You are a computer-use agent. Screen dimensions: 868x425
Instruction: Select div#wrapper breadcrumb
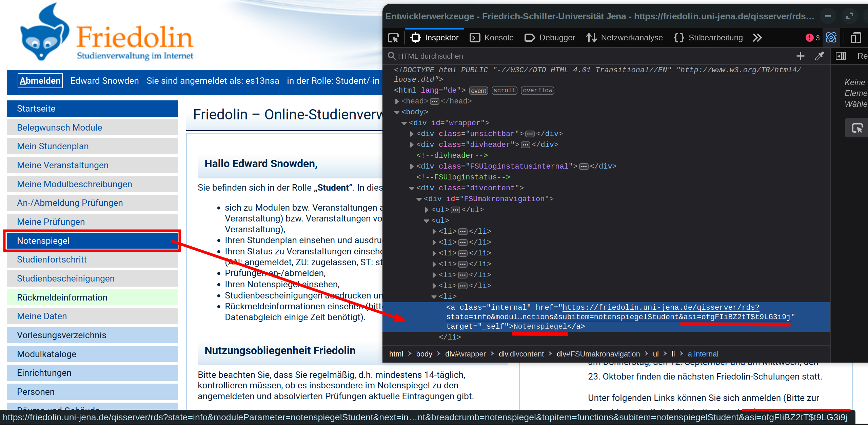click(x=465, y=354)
